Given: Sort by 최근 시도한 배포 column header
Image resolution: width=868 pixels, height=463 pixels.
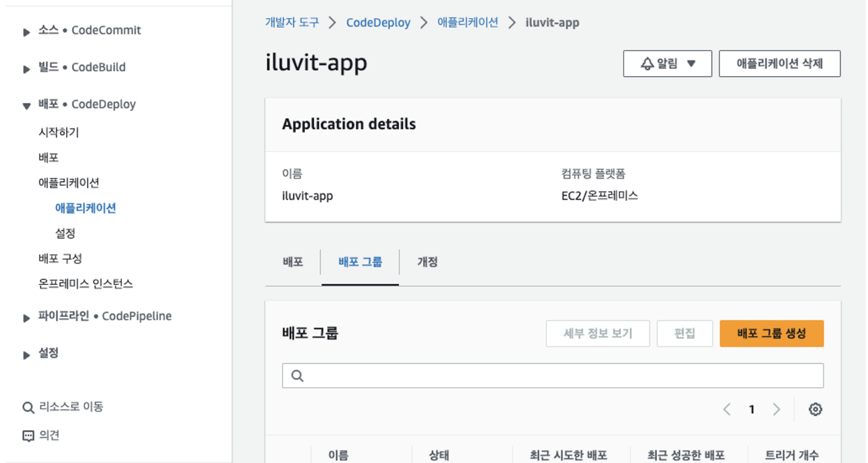Looking at the screenshot, I should [x=568, y=455].
